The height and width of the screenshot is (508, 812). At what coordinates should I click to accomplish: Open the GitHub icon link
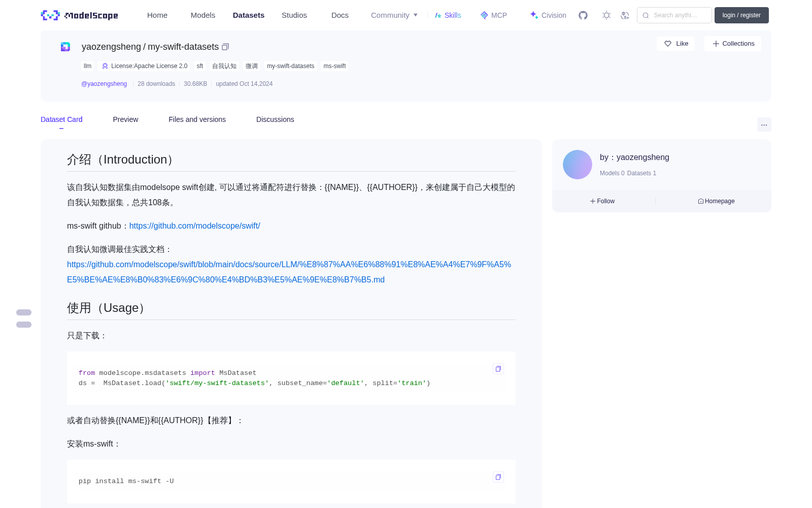tap(583, 15)
